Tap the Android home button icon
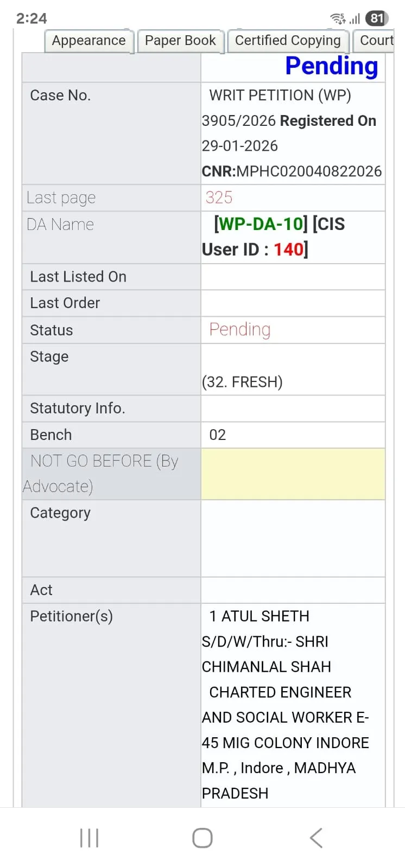 (202, 838)
